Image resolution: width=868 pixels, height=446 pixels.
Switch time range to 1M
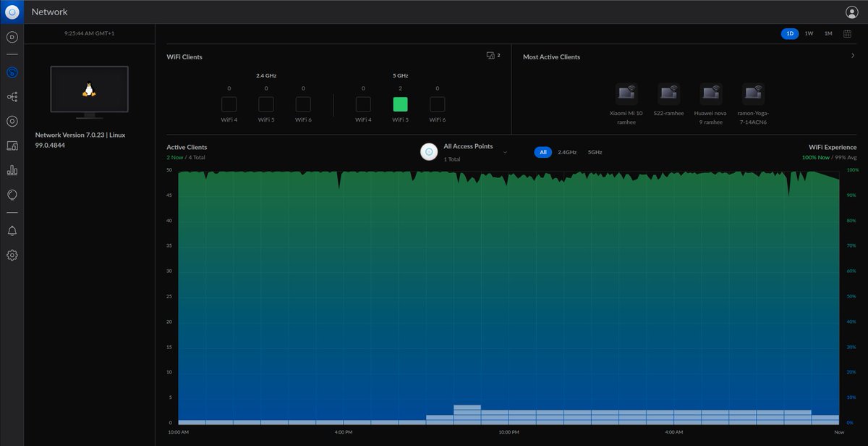pyautogui.click(x=828, y=33)
